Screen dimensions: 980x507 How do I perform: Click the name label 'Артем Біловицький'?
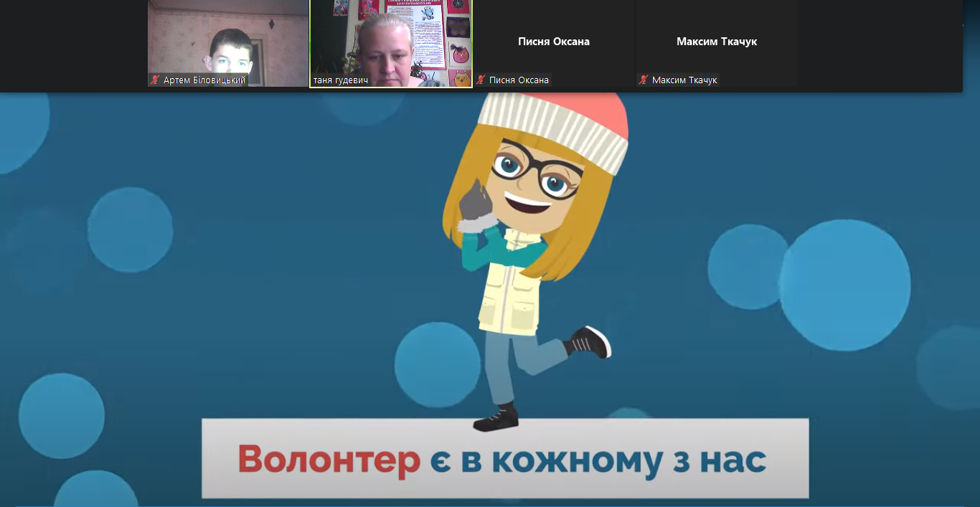(x=204, y=80)
